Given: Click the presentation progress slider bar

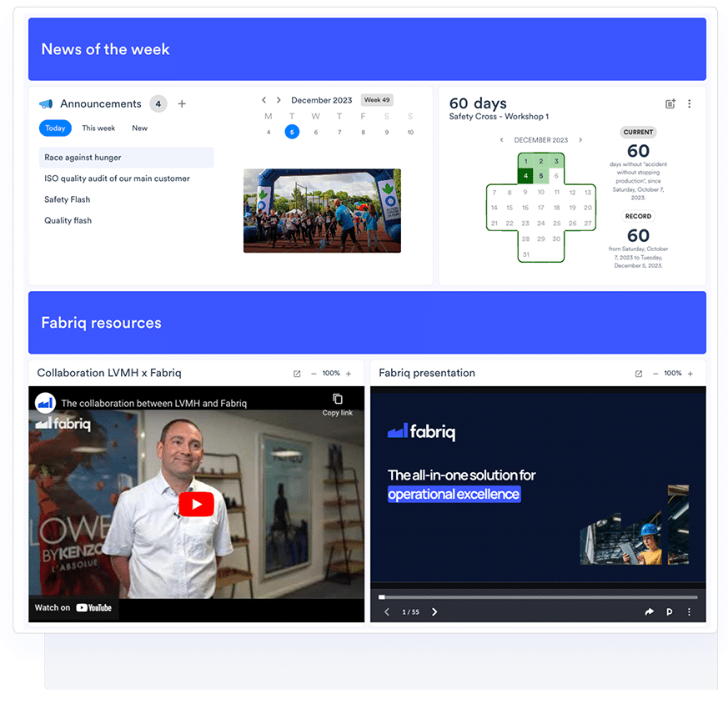Looking at the screenshot, I should pos(538,597).
